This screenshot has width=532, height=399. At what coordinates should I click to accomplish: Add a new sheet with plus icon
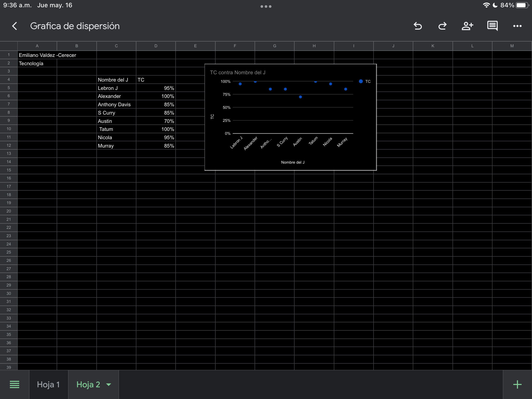(517, 384)
